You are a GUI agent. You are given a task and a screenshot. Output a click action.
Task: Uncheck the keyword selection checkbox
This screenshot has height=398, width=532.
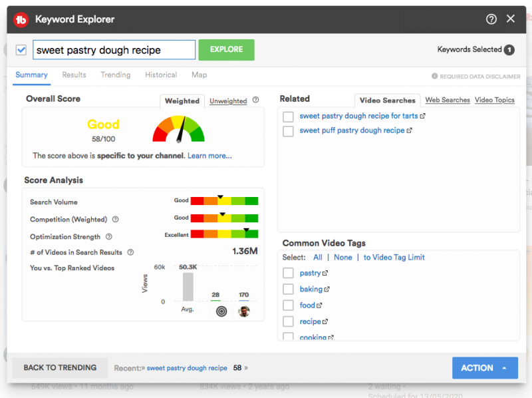[x=21, y=50]
